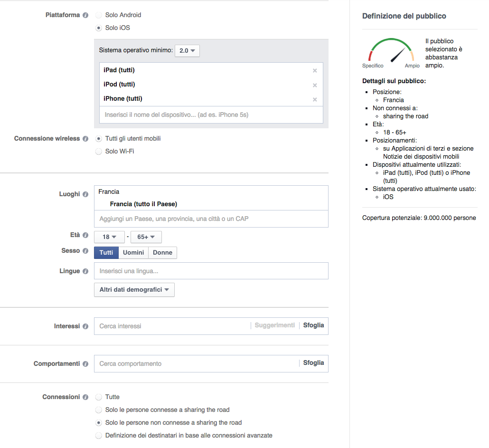The width and height of the screenshot is (489, 448).
Task: Click the info icon next to Luoghi
Action: coord(85,194)
